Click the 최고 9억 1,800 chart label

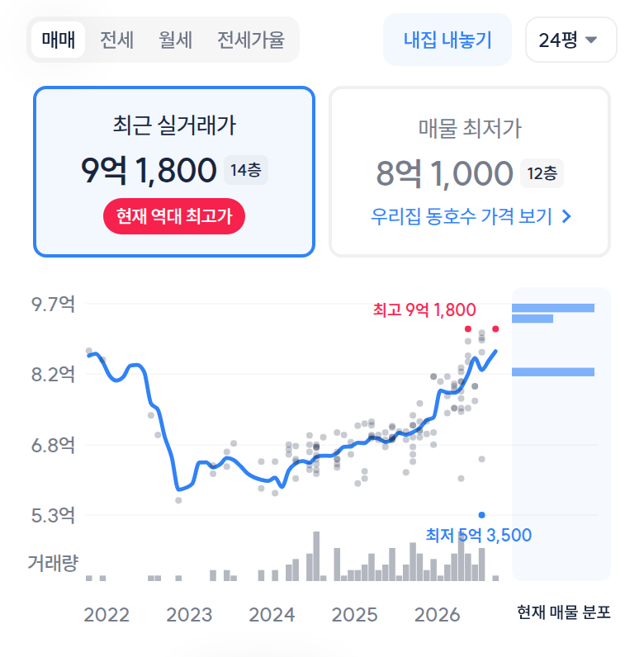point(424,310)
